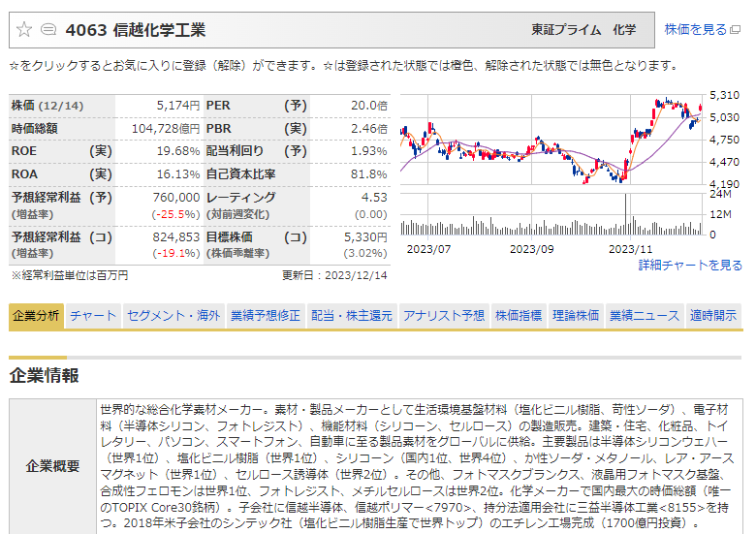
Task: Go to the 業績予想修正 tab
Action: pos(265,316)
